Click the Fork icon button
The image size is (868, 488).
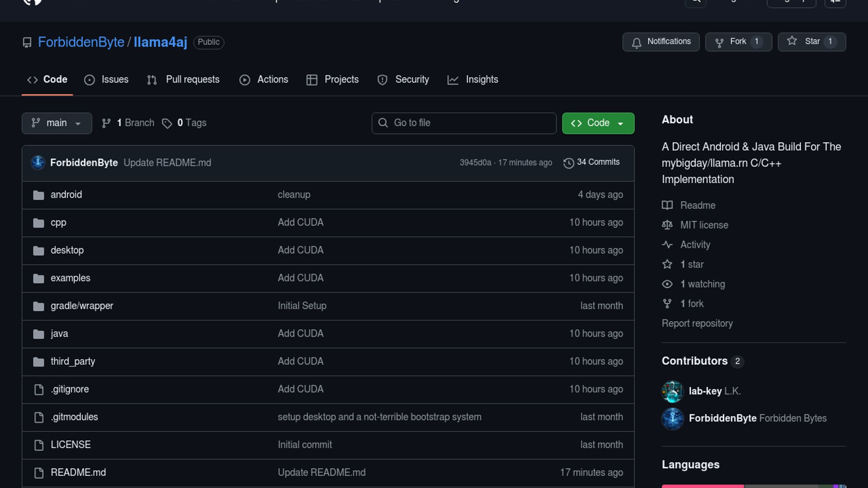tap(719, 42)
